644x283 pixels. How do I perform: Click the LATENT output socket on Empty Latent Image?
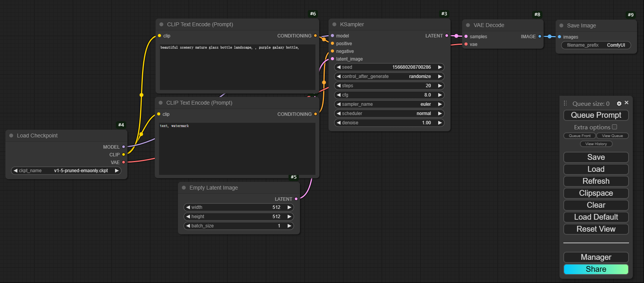(x=296, y=199)
